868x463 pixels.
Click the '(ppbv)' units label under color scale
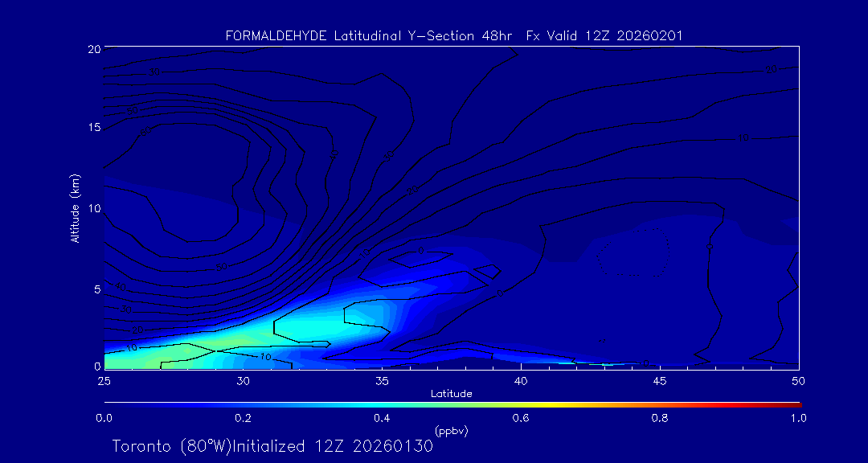[452, 430]
